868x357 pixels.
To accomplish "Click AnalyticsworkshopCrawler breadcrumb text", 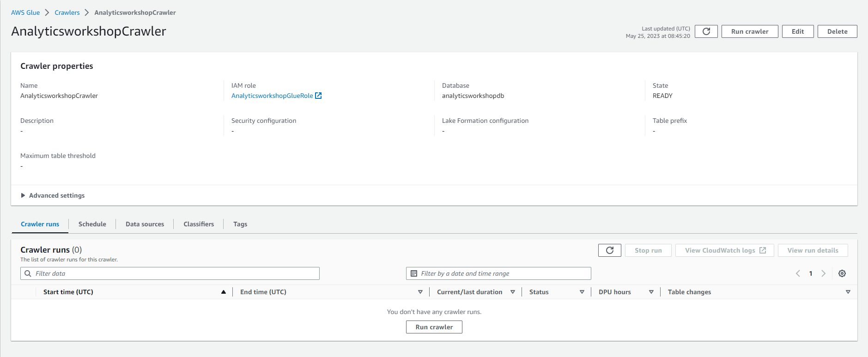I will pyautogui.click(x=135, y=12).
